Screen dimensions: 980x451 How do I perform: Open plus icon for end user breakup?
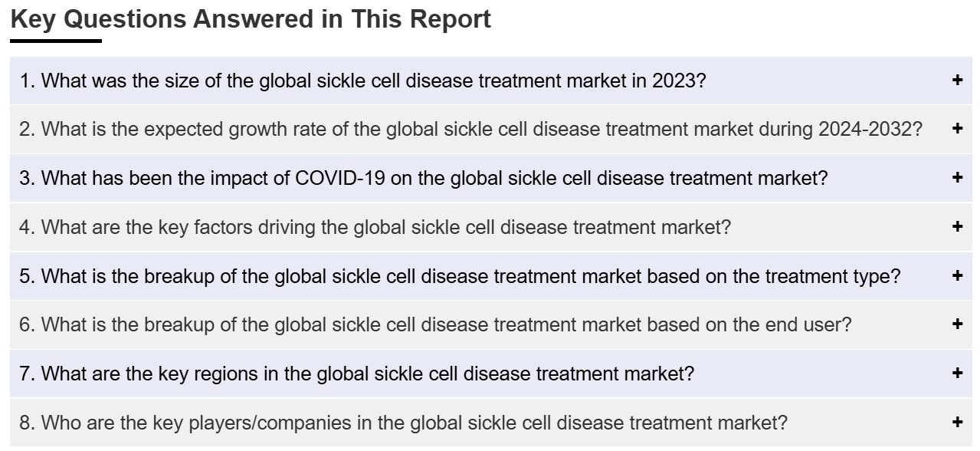point(957,324)
